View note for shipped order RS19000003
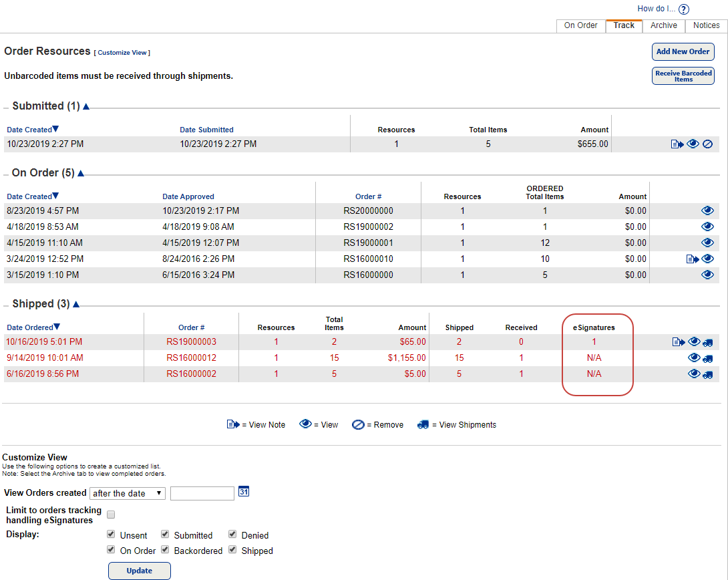The height and width of the screenshot is (580, 728). pyautogui.click(x=679, y=342)
